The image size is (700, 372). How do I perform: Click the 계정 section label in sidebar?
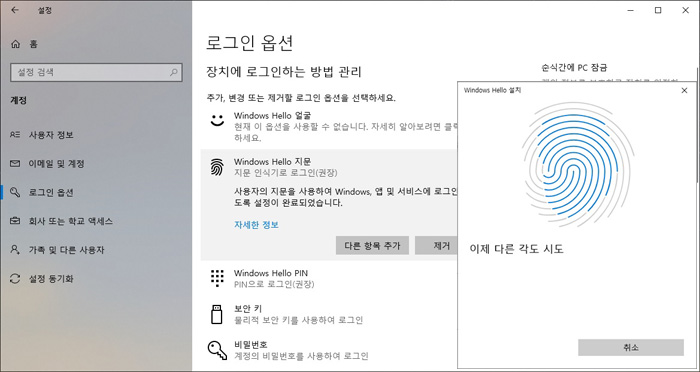[x=19, y=100]
